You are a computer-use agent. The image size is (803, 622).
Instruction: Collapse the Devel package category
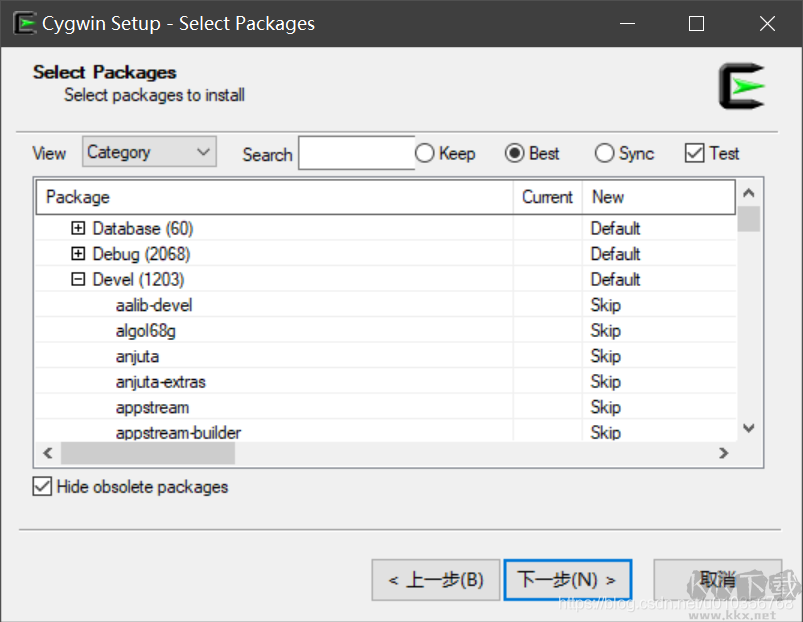pos(79,279)
